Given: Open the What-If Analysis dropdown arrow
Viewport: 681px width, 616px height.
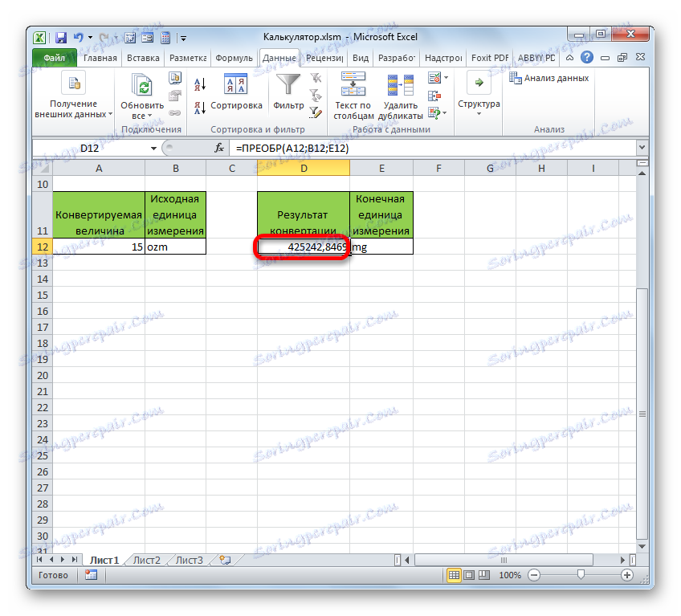Looking at the screenshot, I should 445,113.
